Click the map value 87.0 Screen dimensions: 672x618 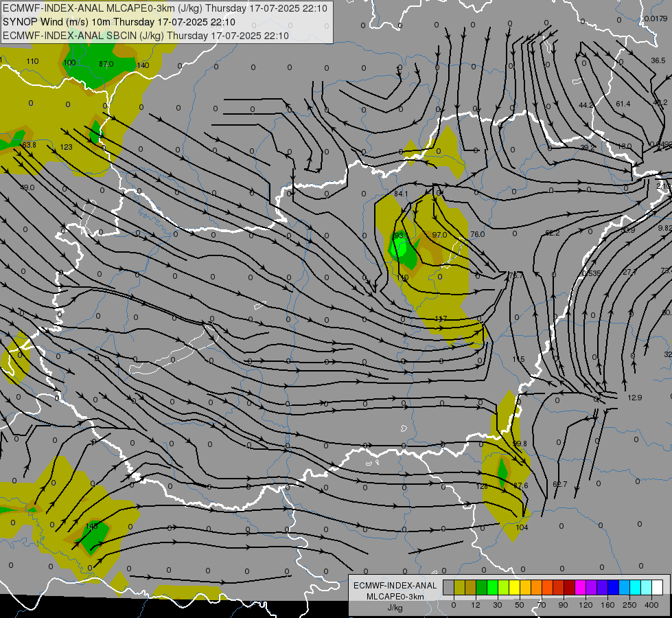click(x=106, y=64)
